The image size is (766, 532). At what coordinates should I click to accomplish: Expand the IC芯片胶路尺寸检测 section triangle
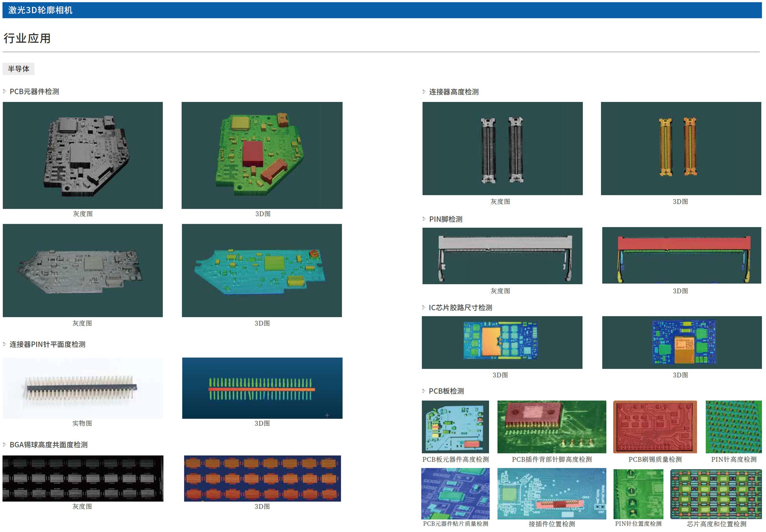(424, 308)
